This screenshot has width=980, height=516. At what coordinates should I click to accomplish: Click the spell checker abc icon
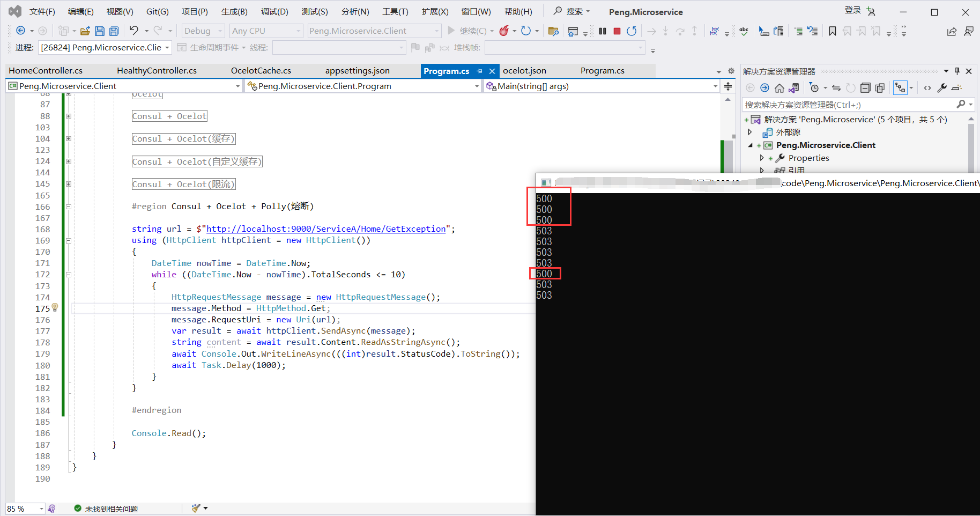pyautogui.click(x=744, y=31)
